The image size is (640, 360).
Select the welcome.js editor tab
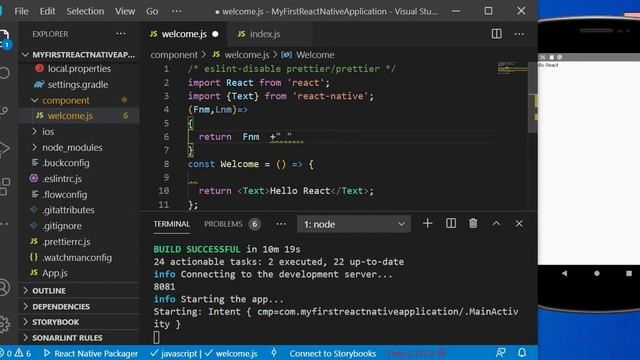184,34
